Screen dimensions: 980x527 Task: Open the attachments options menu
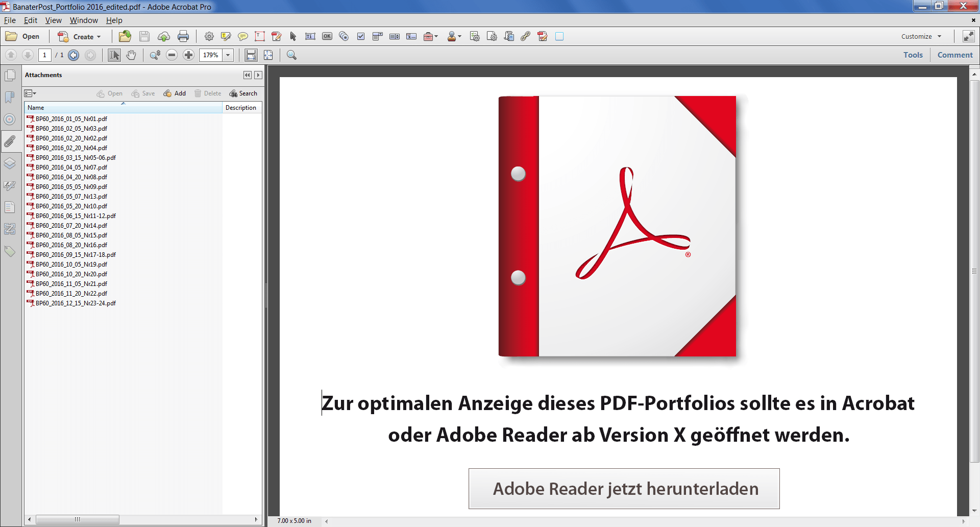pyautogui.click(x=30, y=93)
